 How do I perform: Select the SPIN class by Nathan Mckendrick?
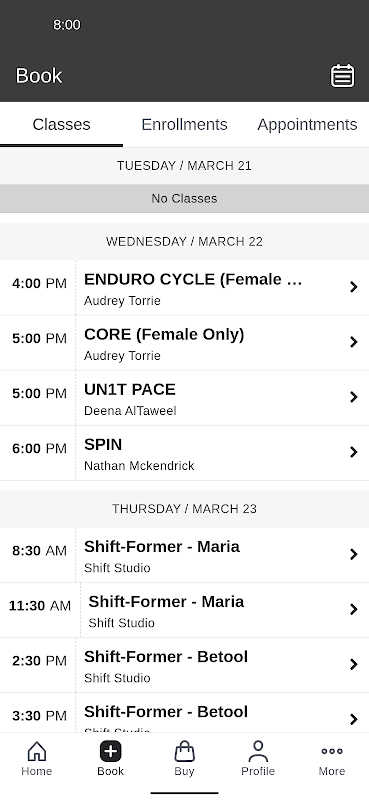tap(184, 453)
